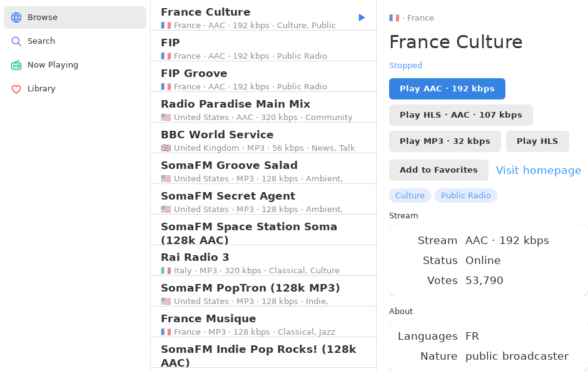Select SomaFM Secret Agent station
588x371 pixels.
click(263, 199)
